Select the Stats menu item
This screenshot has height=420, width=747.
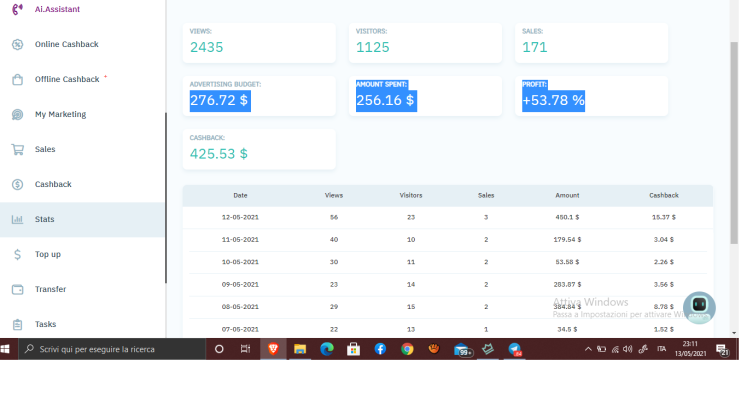pos(82,220)
